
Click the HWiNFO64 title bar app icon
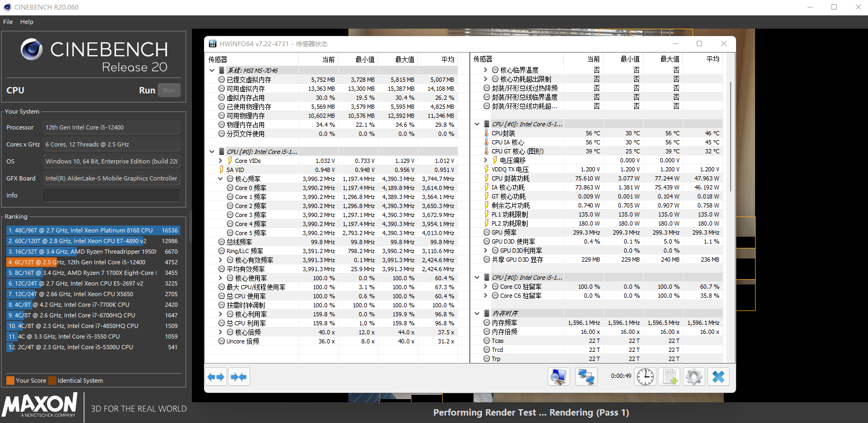(213, 44)
